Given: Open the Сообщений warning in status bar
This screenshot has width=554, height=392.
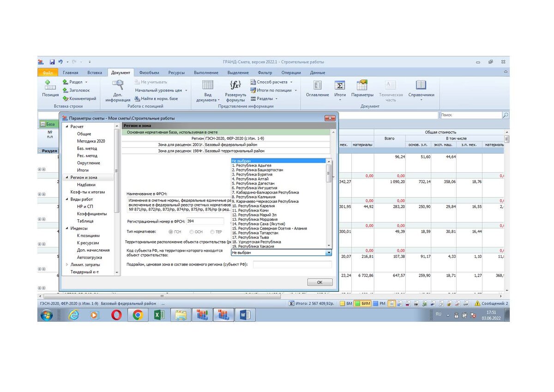Looking at the screenshot, I should (492, 303).
